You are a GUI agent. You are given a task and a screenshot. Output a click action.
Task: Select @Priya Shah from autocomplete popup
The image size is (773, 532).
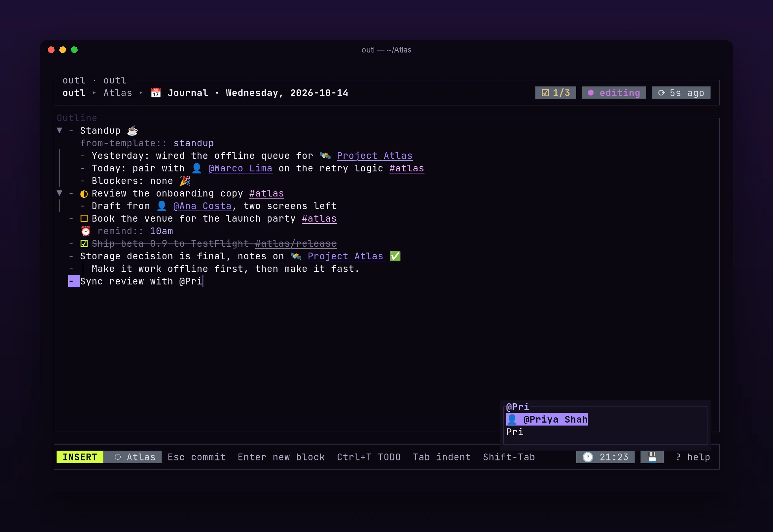[547, 419]
